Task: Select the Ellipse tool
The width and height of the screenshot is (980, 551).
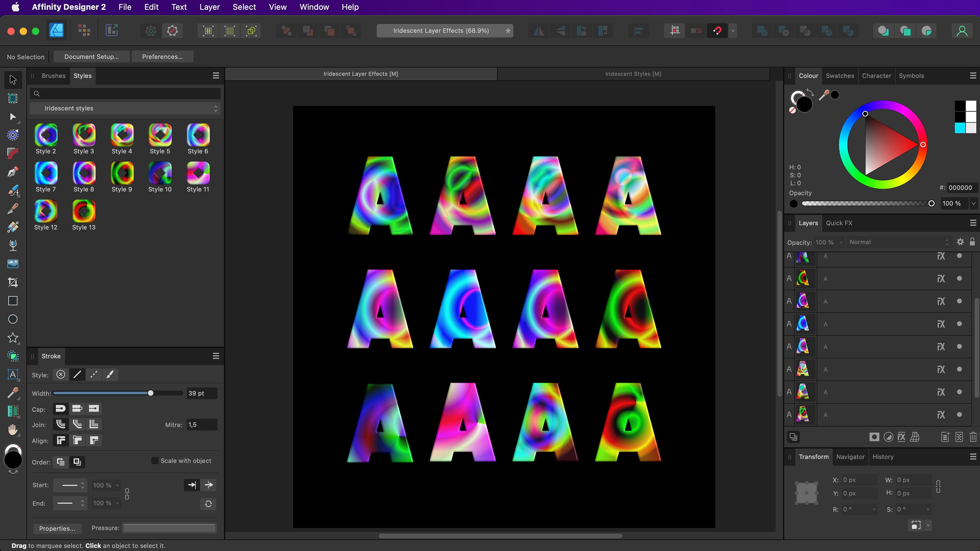Action: click(12, 319)
